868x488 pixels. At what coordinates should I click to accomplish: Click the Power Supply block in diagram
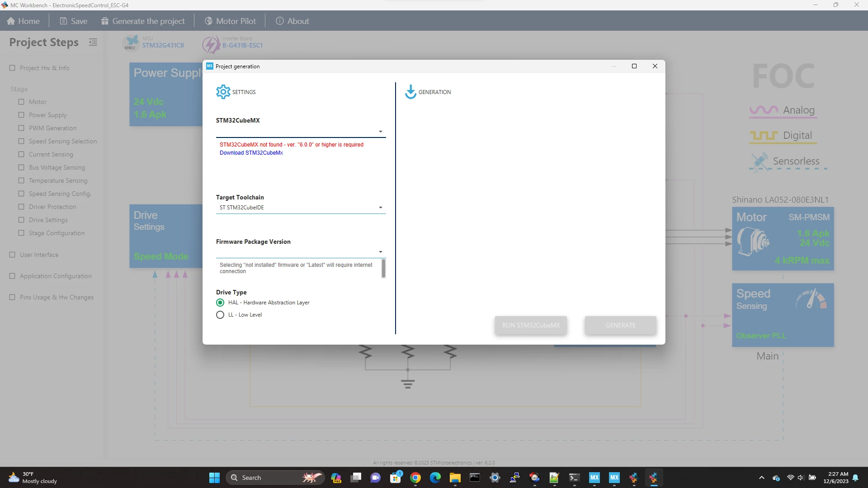(166, 95)
